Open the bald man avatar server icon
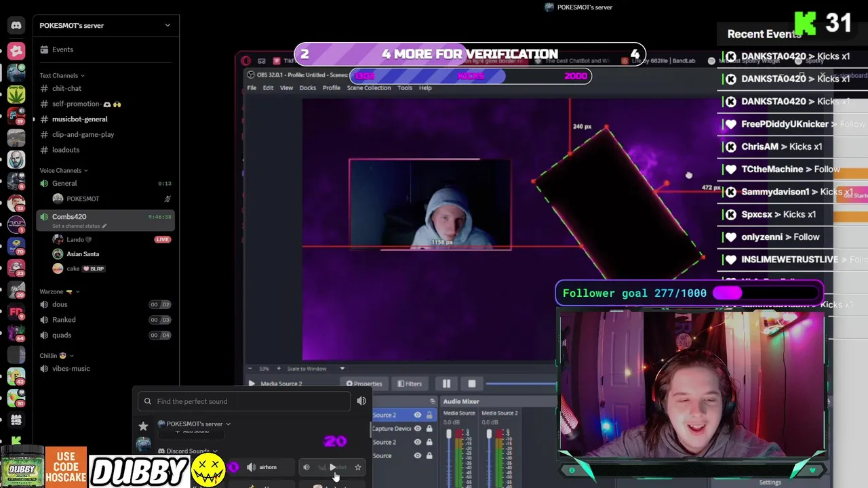The width and height of the screenshot is (868, 488). click(16, 159)
